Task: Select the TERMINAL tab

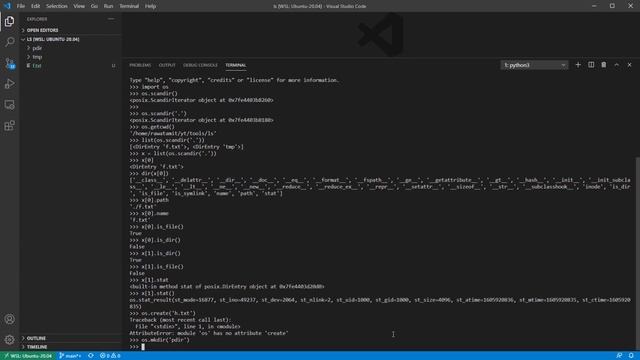Action: (236, 65)
